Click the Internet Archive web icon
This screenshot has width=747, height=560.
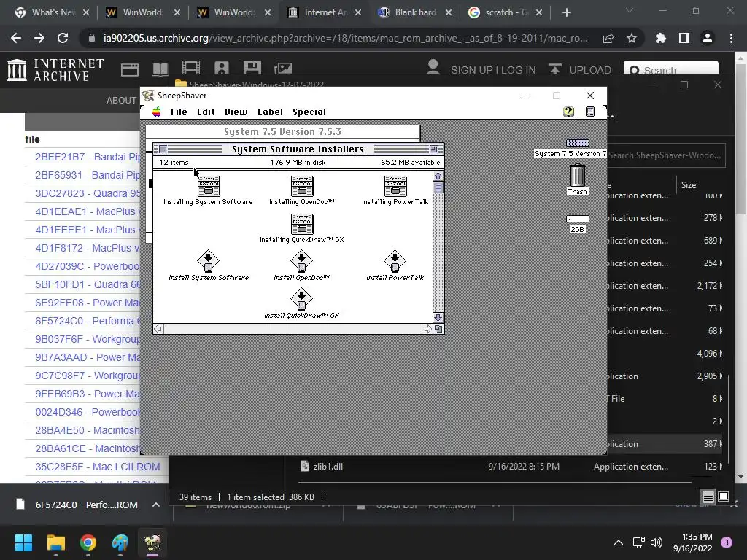(130, 69)
